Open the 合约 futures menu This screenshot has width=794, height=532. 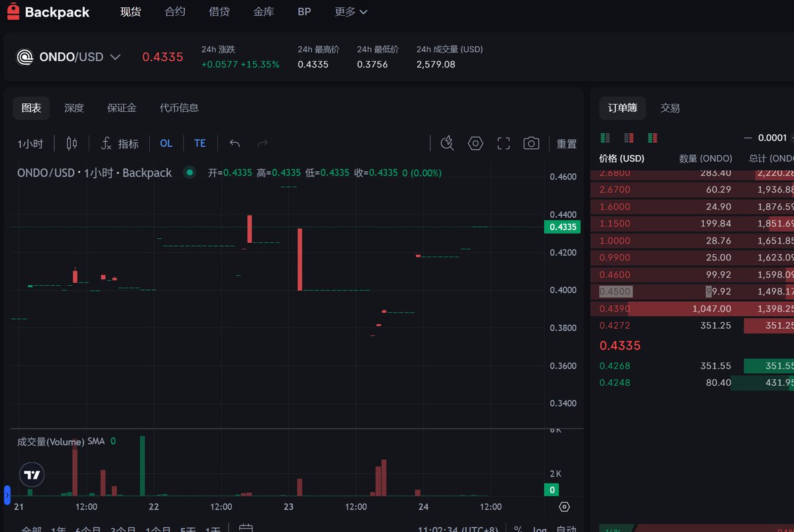175,12
